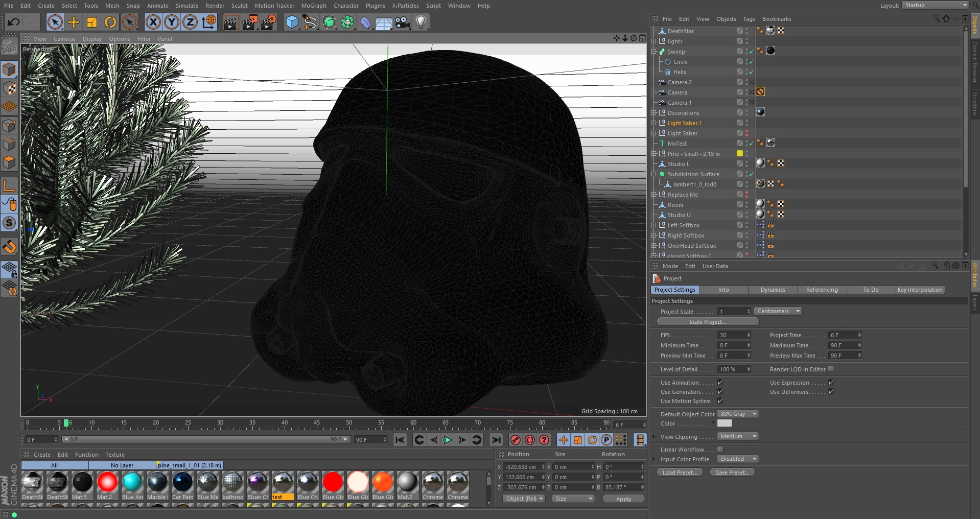Add a Camera object
This screenshot has width=980, height=519.
403,22
